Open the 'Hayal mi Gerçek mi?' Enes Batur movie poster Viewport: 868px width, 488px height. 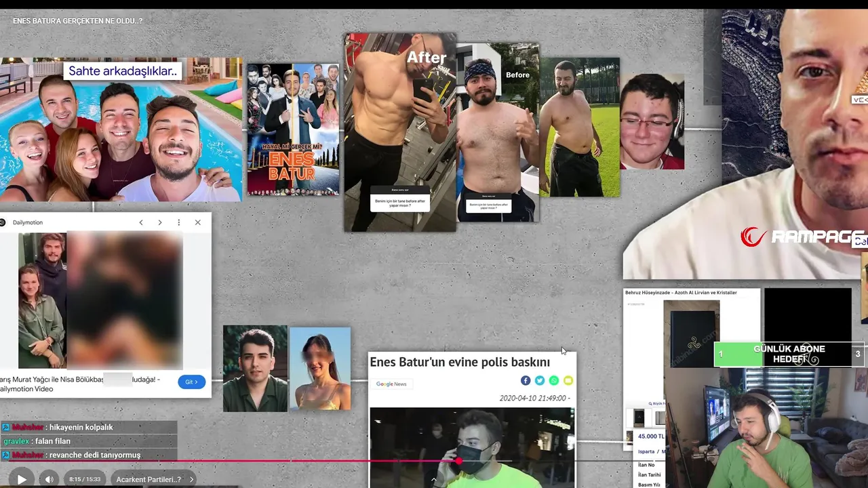tap(293, 129)
